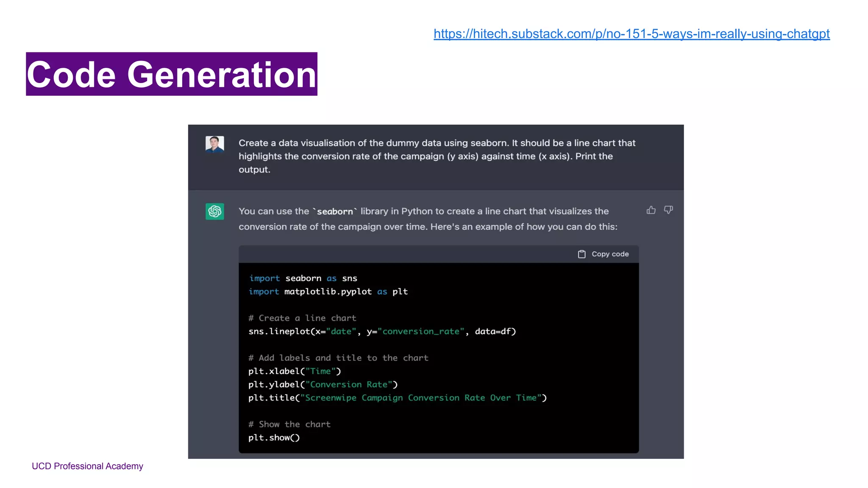Screen dimensions: 868x488
Task: Click the inline `seaborn` code word in the reply
Action: pos(335,211)
